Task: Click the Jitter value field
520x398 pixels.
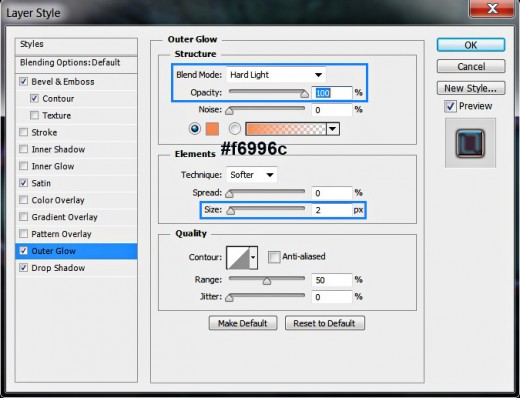Action: coord(332,297)
